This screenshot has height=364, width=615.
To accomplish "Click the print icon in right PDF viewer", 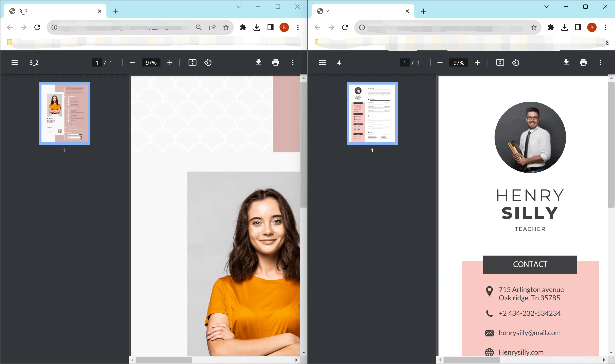I will 583,62.
